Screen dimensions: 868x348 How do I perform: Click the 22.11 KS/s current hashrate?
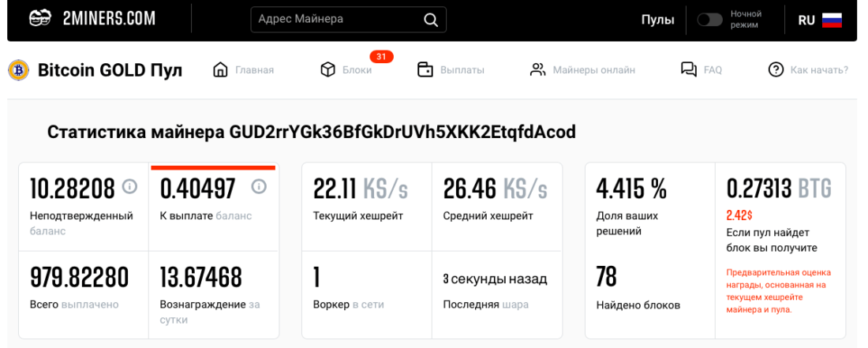click(361, 189)
